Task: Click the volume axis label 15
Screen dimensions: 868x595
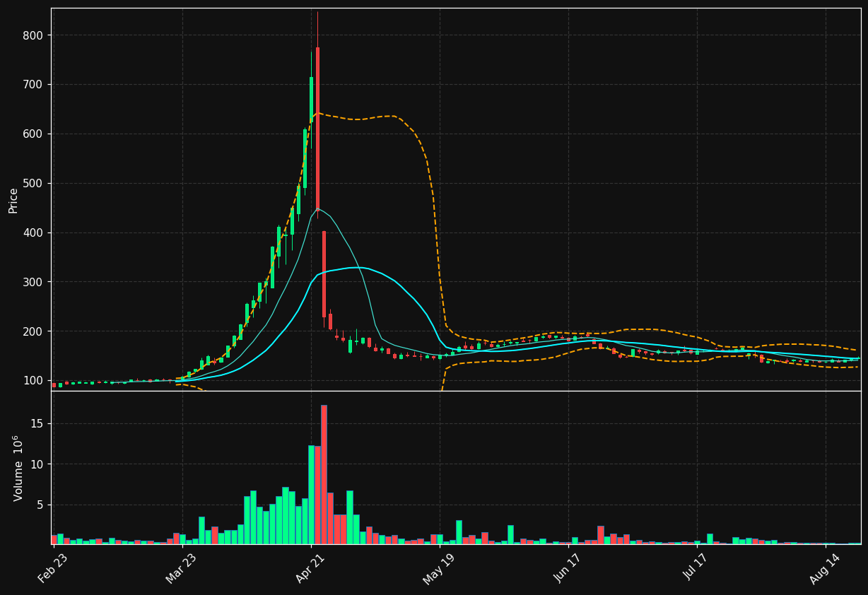Action: pyautogui.click(x=37, y=423)
